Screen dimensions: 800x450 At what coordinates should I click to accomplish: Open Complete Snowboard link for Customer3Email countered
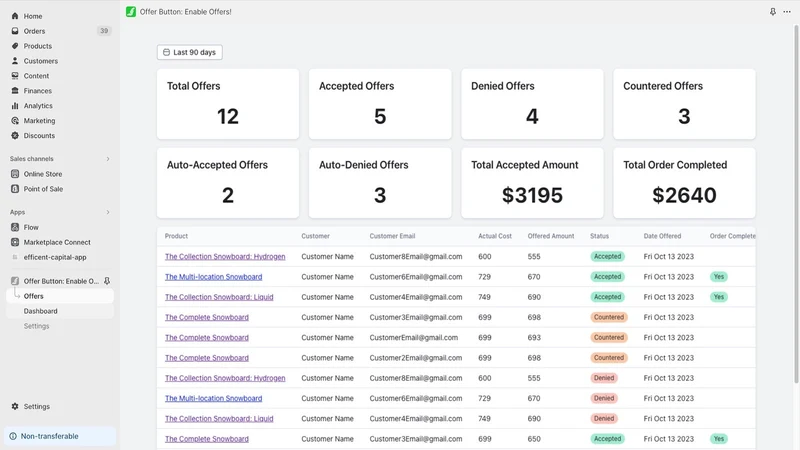[207, 317]
